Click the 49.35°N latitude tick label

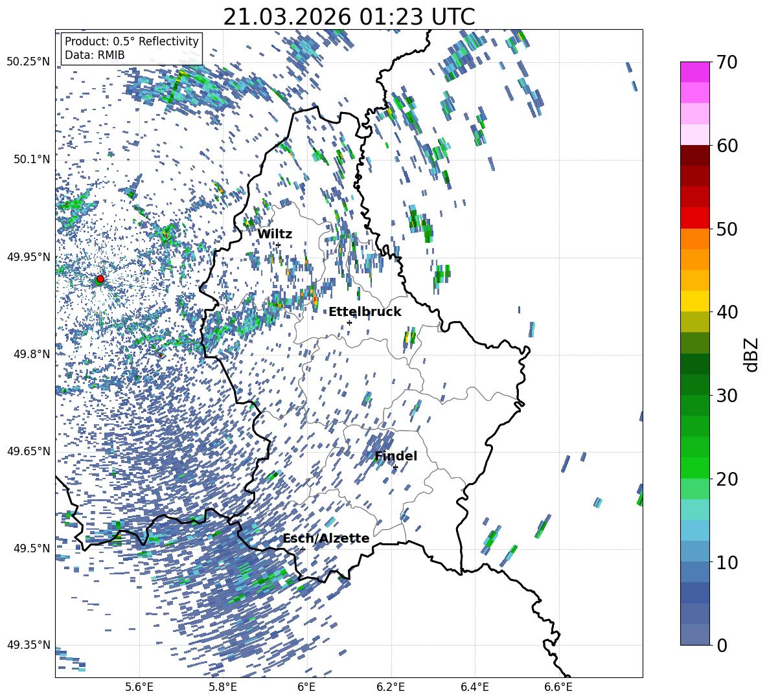(29, 645)
